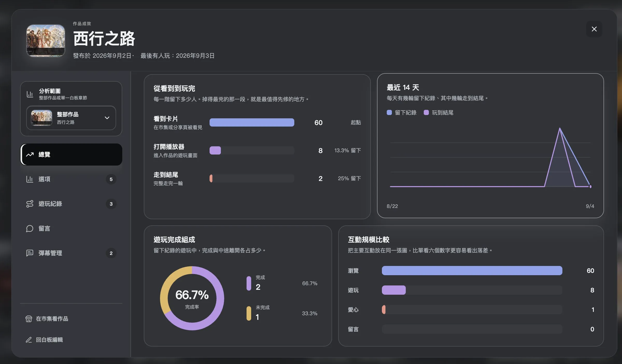Image resolution: width=622 pixels, height=364 pixels.
Task: Click the pencil icon beside 回白板編輯
Action: tap(29, 340)
